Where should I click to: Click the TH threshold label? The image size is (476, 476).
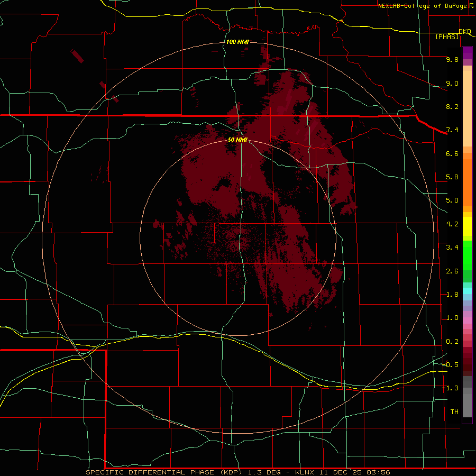pyautogui.click(x=454, y=412)
